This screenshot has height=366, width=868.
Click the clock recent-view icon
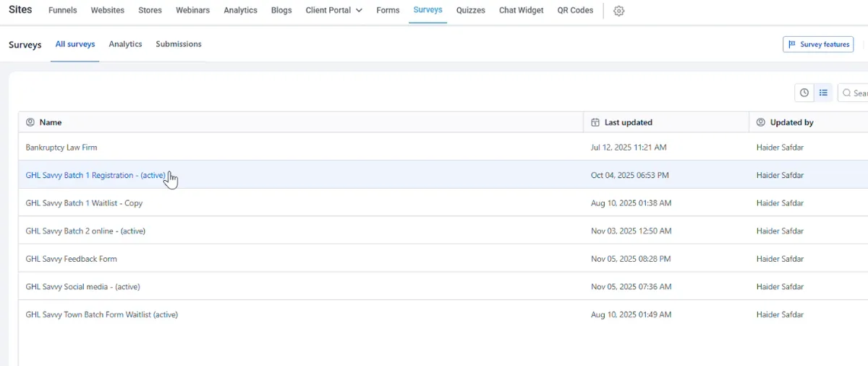click(x=804, y=93)
